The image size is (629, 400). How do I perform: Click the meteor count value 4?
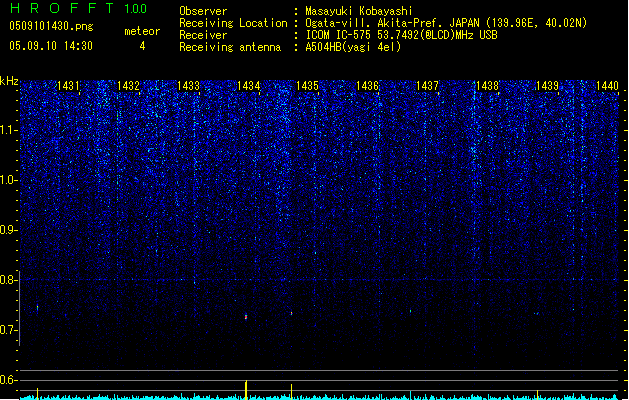(142, 46)
